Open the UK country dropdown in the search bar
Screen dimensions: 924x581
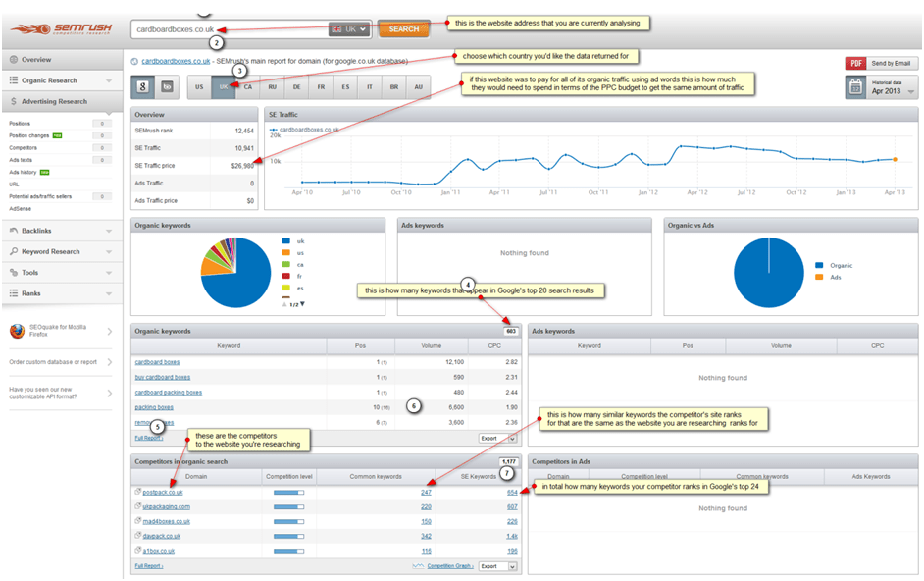point(350,28)
